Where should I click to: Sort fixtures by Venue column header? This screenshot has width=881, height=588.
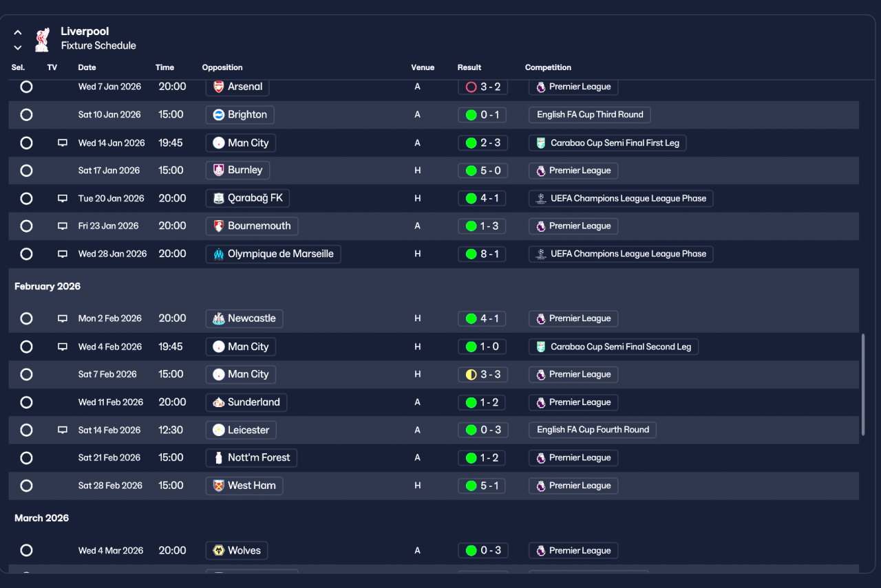pyautogui.click(x=423, y=67)
